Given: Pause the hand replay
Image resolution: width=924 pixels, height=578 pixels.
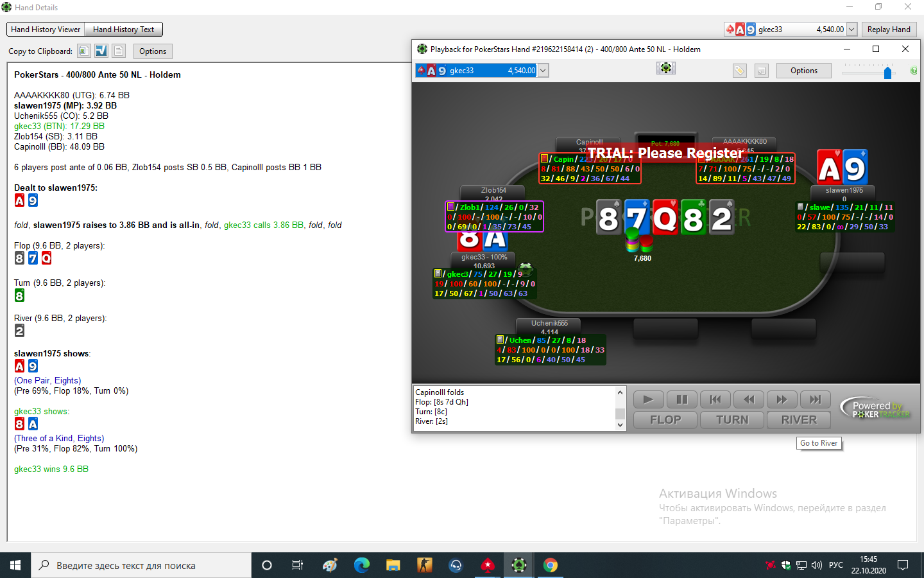Looking at the screenshot, I should pyautogui.click(x=681, y=399).
